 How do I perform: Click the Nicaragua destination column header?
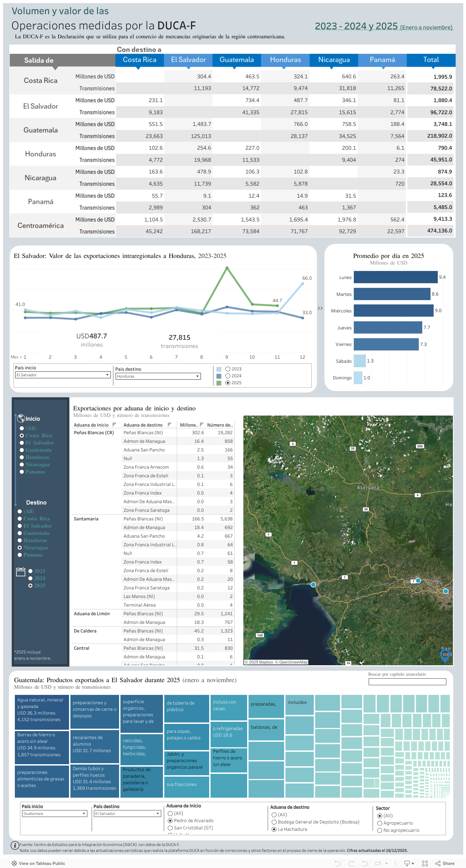pyautogui.click(x=333, y=60)
